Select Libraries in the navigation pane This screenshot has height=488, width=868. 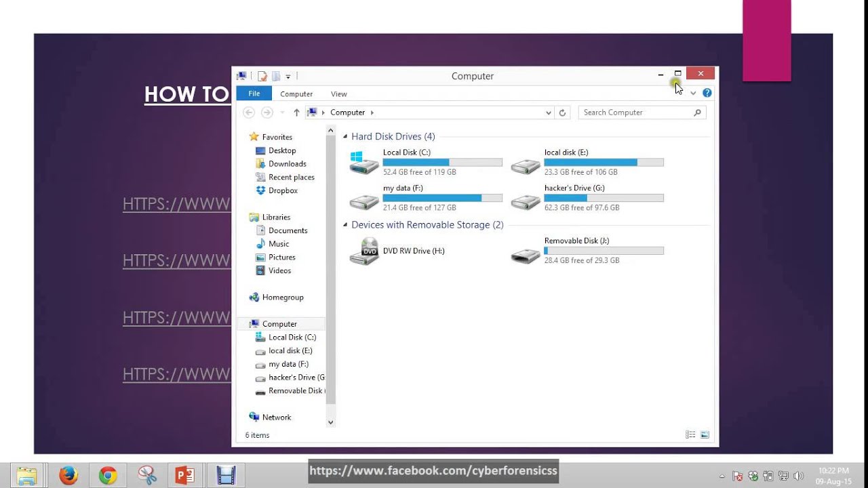pyautogui.click(x=276, y=217)
